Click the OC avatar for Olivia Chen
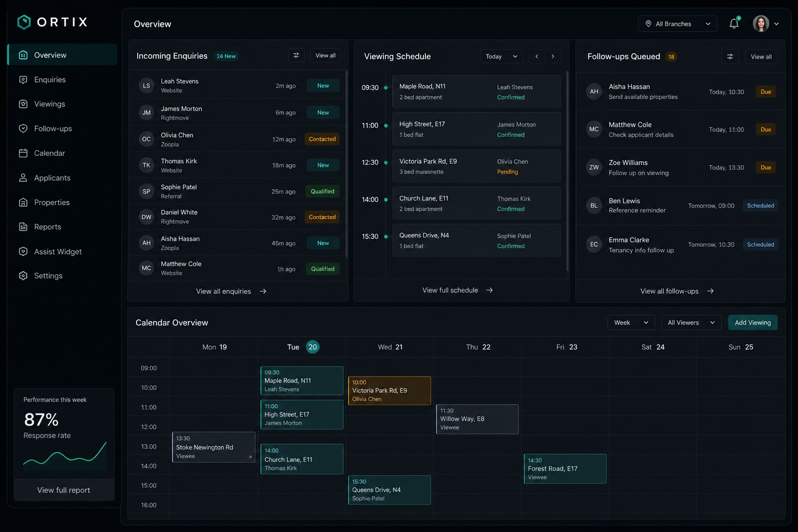 pos(147,139)
